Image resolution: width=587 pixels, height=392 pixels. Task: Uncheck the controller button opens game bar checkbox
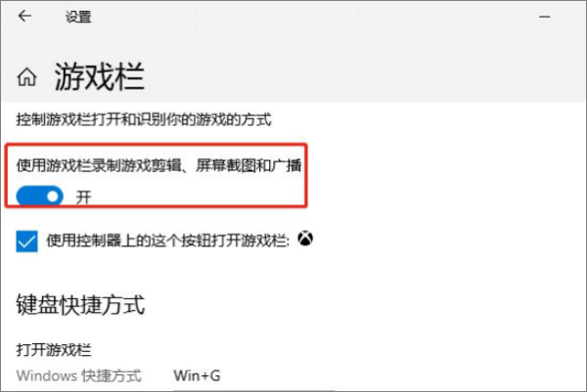26,241
